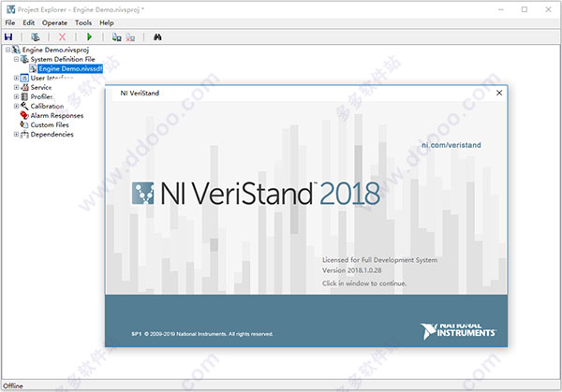
Task: Expand the Calibration tree node
Action: pos(16,106)
